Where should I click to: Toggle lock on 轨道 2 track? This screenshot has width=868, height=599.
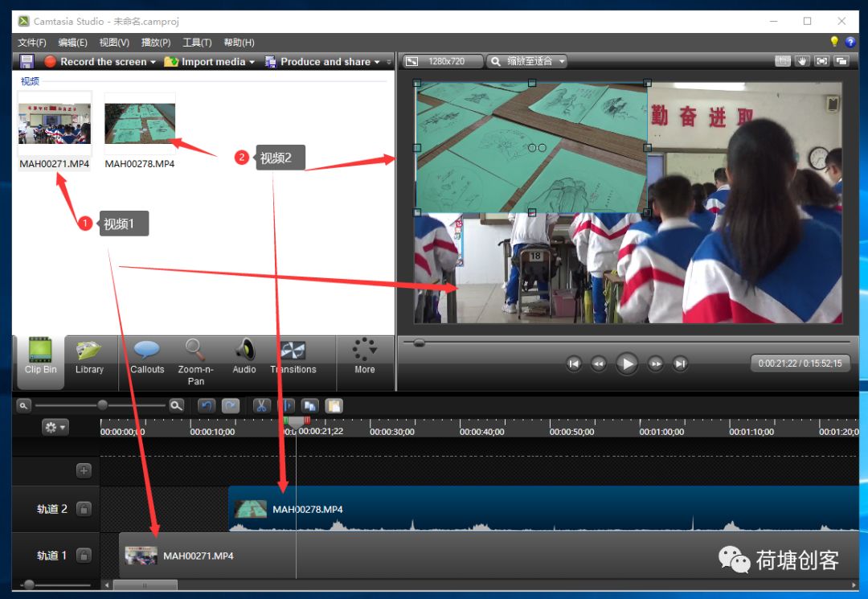[84, 509]
